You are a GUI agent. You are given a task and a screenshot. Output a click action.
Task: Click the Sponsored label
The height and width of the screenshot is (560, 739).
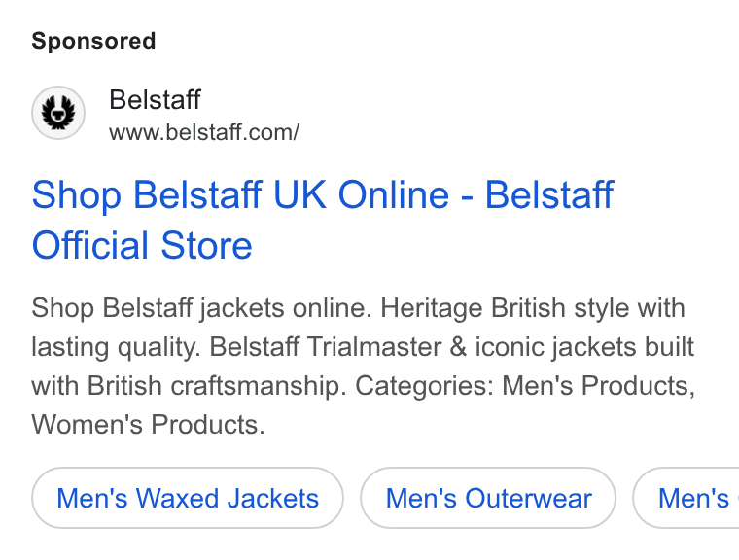(93, 41)
